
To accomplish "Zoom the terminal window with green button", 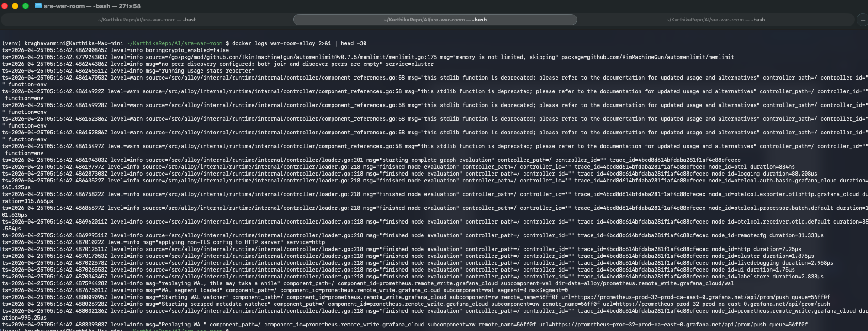I will point(26,6).
